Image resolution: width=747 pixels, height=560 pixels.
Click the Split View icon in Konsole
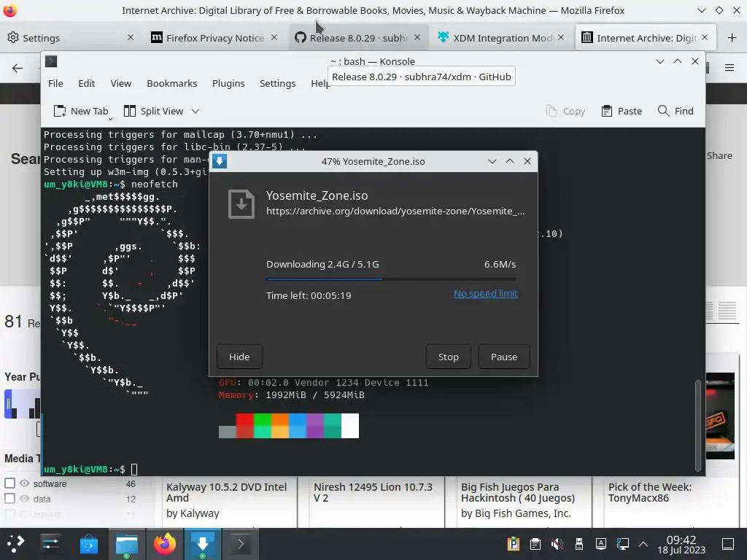130,111
